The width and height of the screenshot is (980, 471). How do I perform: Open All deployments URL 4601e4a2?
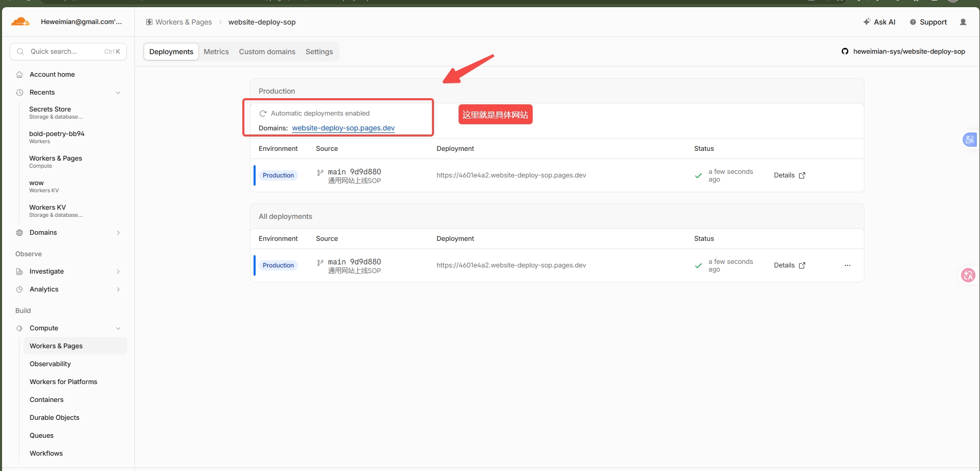coord(511,265)
